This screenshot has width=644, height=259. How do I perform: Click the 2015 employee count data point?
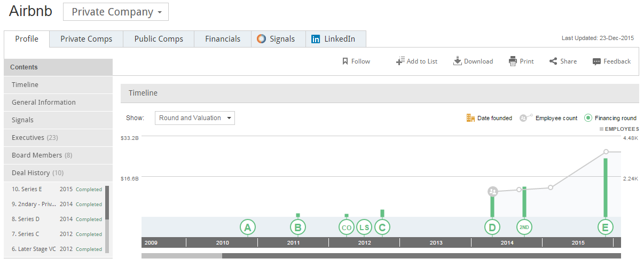(x=606, y=152)
